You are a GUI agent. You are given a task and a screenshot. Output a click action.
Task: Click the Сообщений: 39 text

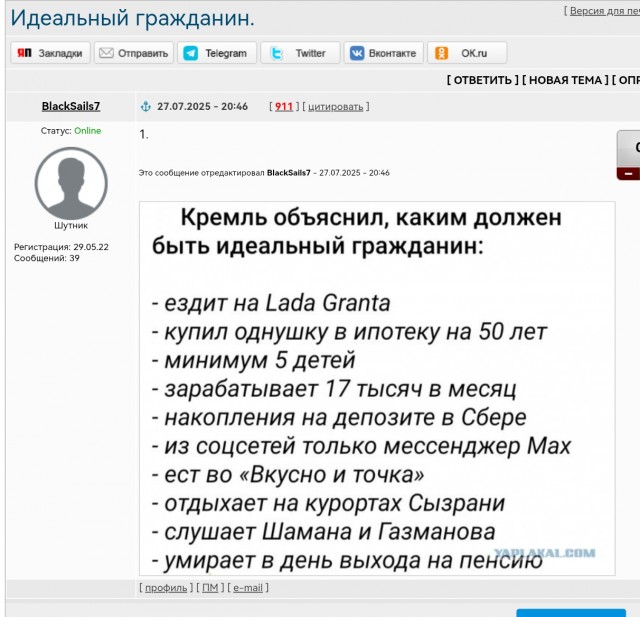[x=47, y=258]
